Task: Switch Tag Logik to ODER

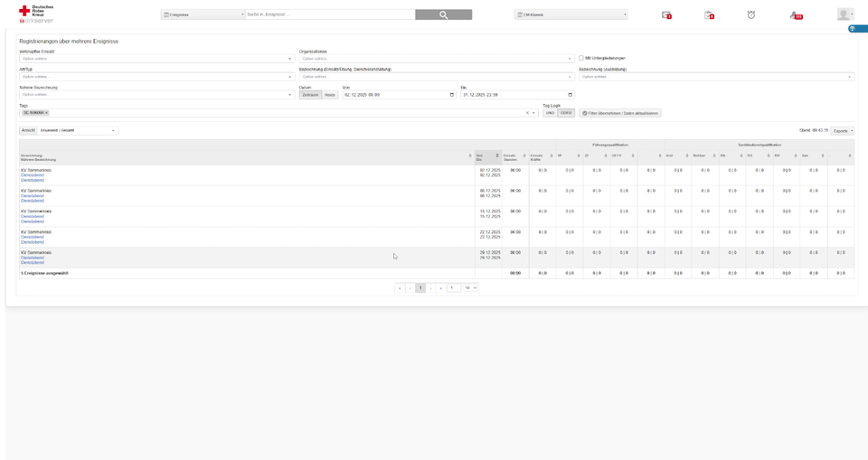Action: pos(566,113)
